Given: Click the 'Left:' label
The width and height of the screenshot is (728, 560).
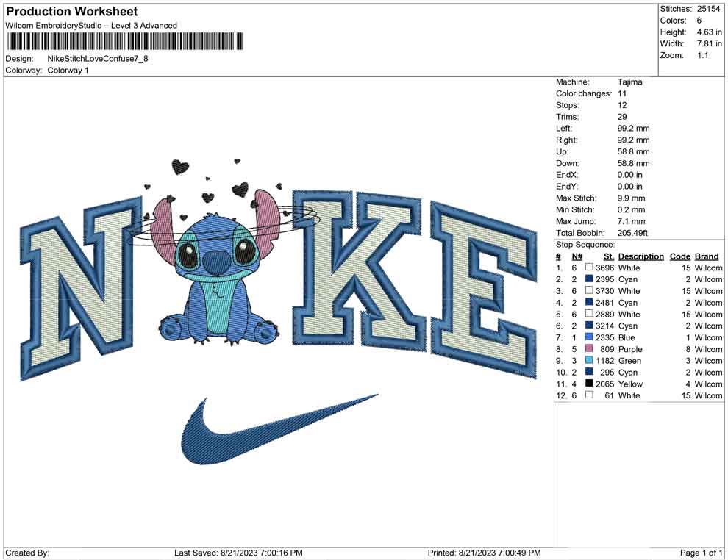Looking at the screenshot, I should (x=564, y=128).
